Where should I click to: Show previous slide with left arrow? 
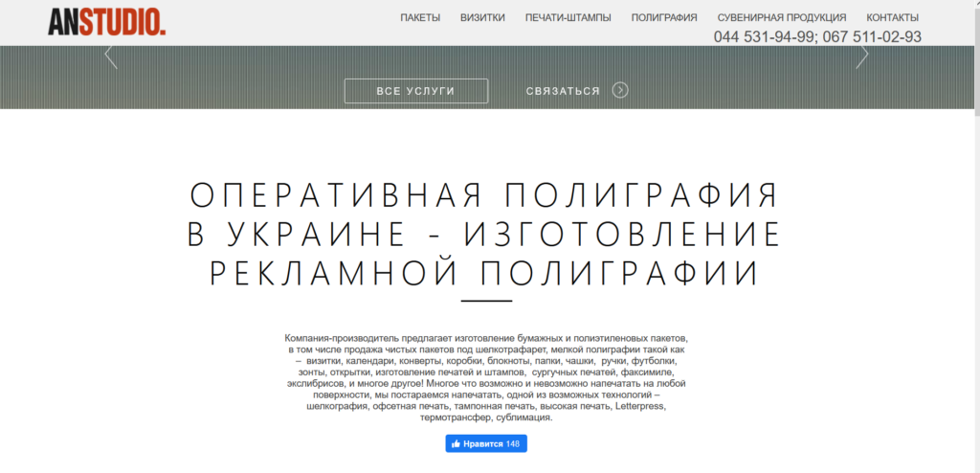click(x=111, y=56)
